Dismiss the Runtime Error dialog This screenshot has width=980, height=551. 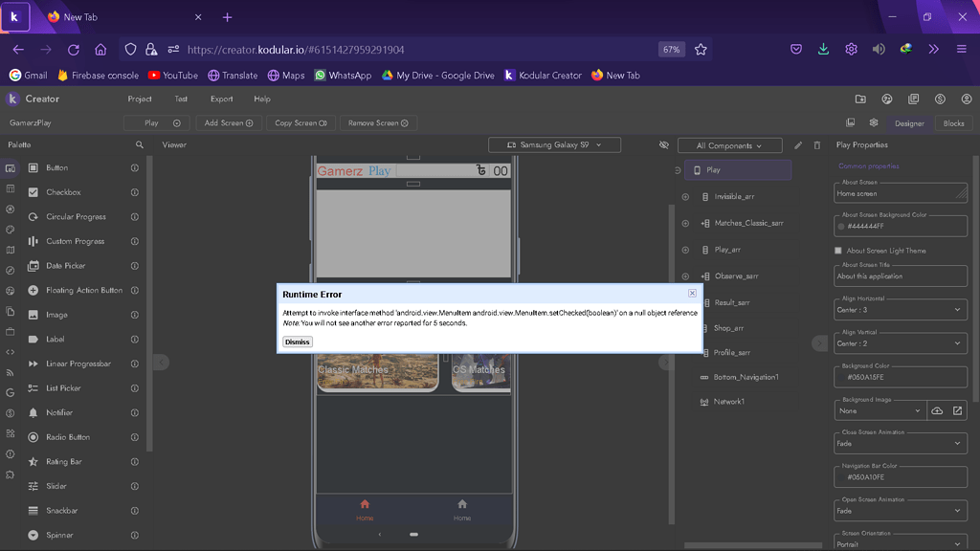[297, 342]
